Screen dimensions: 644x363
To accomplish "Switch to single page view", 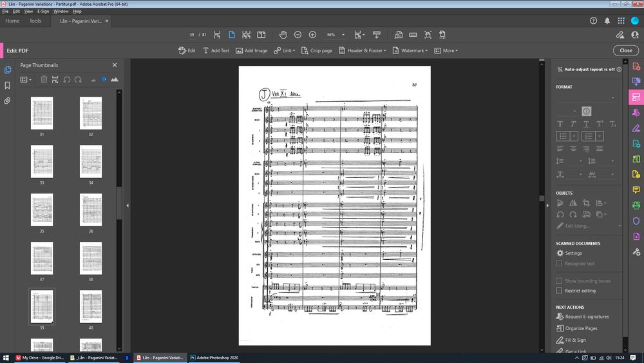I will (232, 35).
